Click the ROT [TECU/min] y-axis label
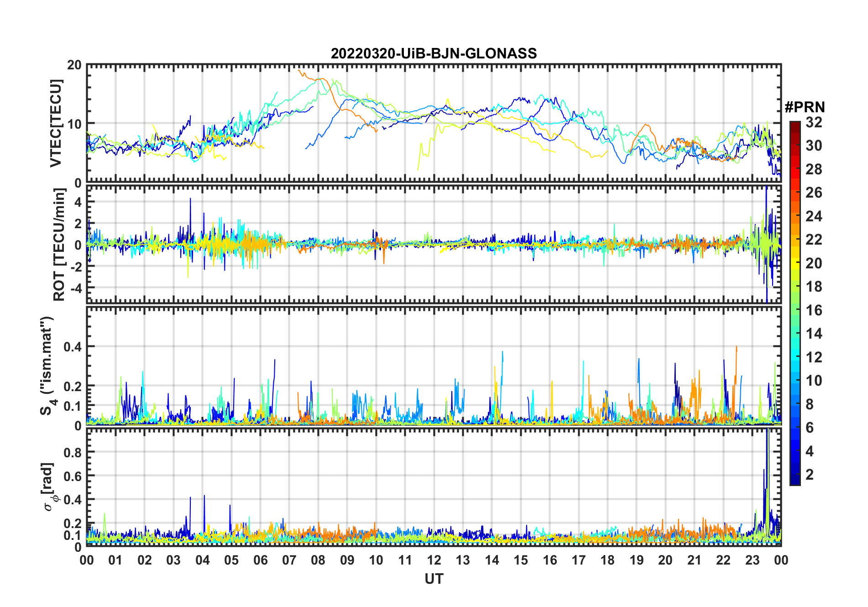 pos(59,245)
